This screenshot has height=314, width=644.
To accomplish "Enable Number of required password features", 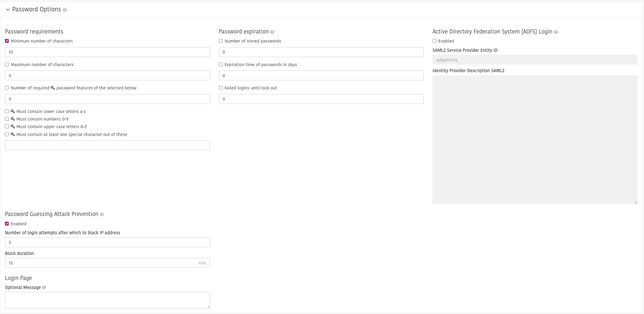I will 7,88.
